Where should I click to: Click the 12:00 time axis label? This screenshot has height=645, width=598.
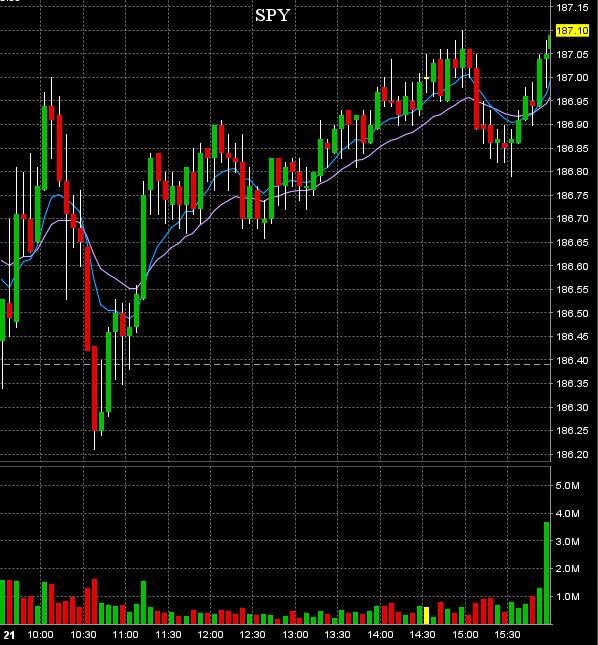(210, 635)
